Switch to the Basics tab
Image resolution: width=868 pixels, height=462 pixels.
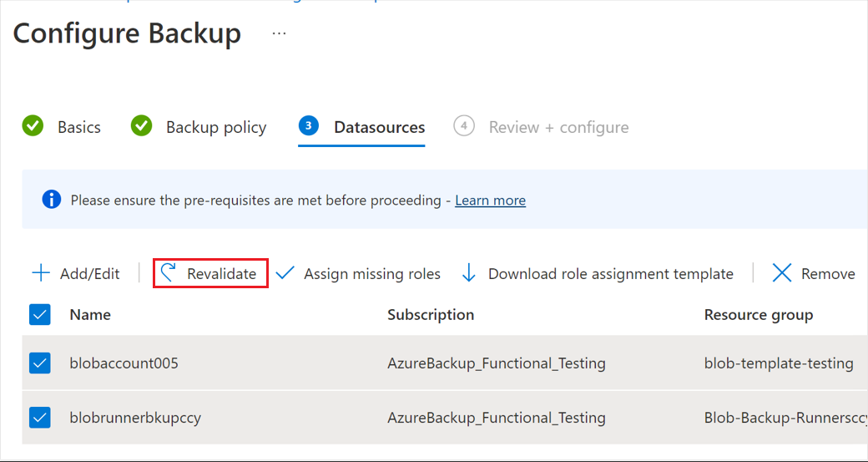pyautogui.click(x=79, y=127)
